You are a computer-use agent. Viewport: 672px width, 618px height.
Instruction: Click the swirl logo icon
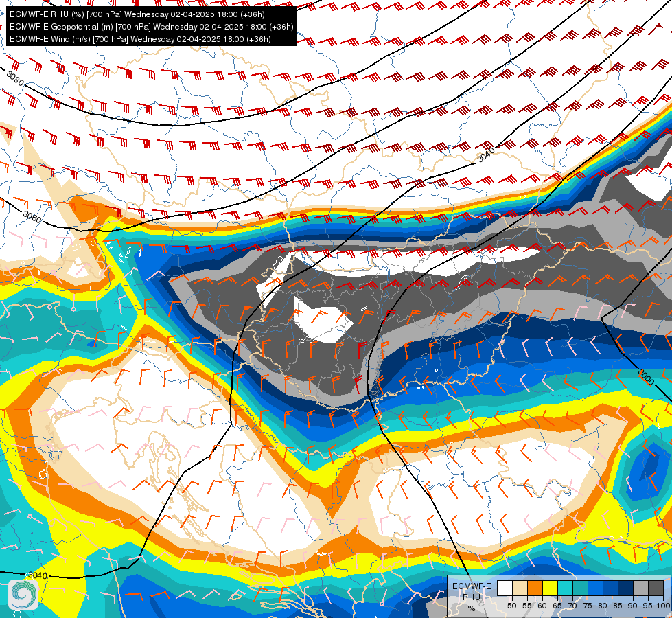pyautogui.click(x=23, y=594)
